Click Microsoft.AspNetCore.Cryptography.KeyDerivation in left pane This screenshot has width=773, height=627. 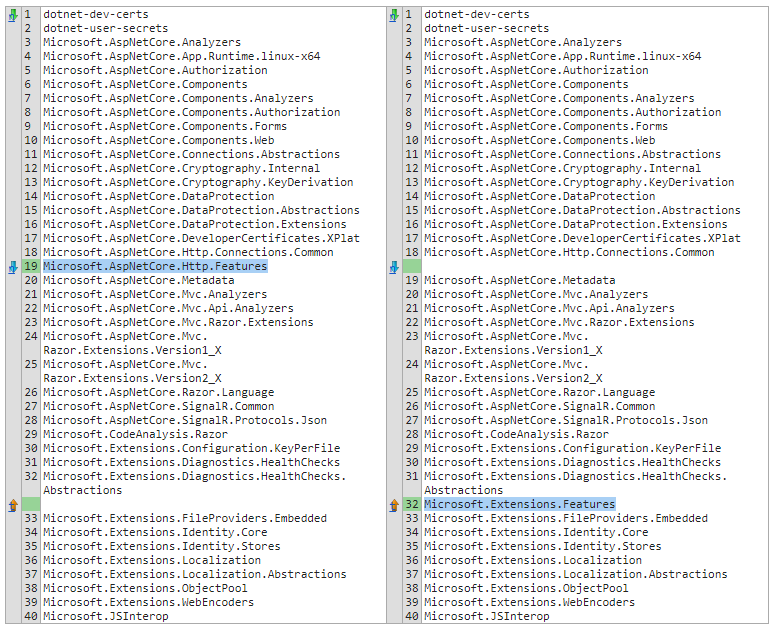(x=198, y=182)
